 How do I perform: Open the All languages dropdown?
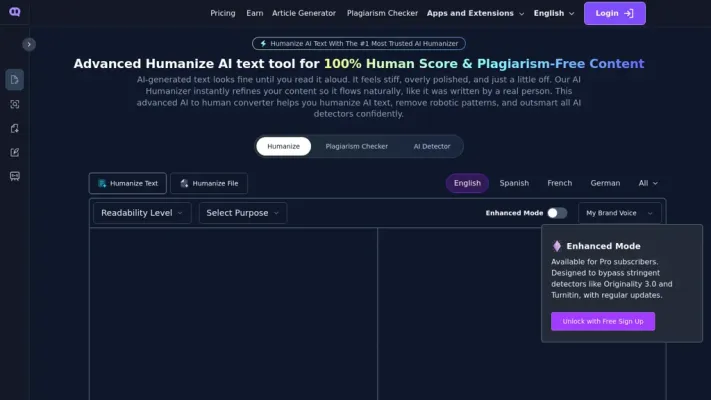coord(648,183)
